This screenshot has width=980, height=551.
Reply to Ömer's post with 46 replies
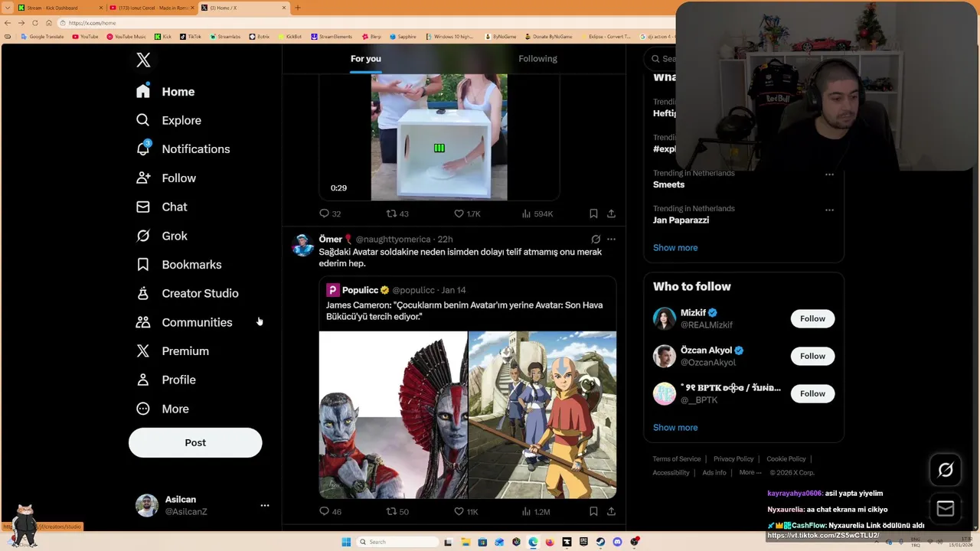pos(331,511)
